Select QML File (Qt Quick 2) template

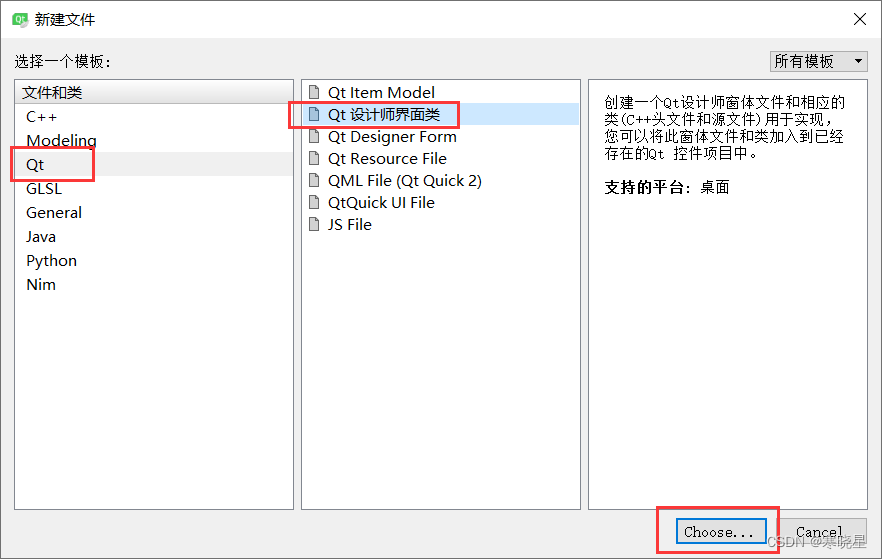[x=441, y=180]
